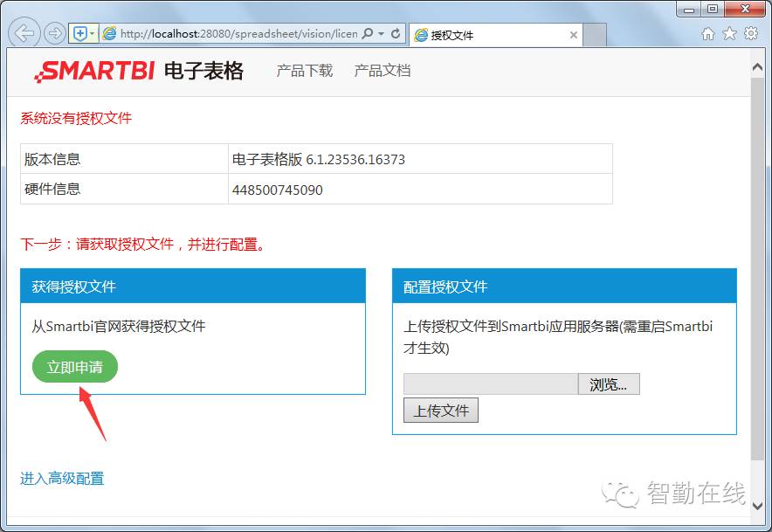Viewport: 772px width, 532px height.
Task: Click the blue shield icon beside address bar
Action: point(79,33)
